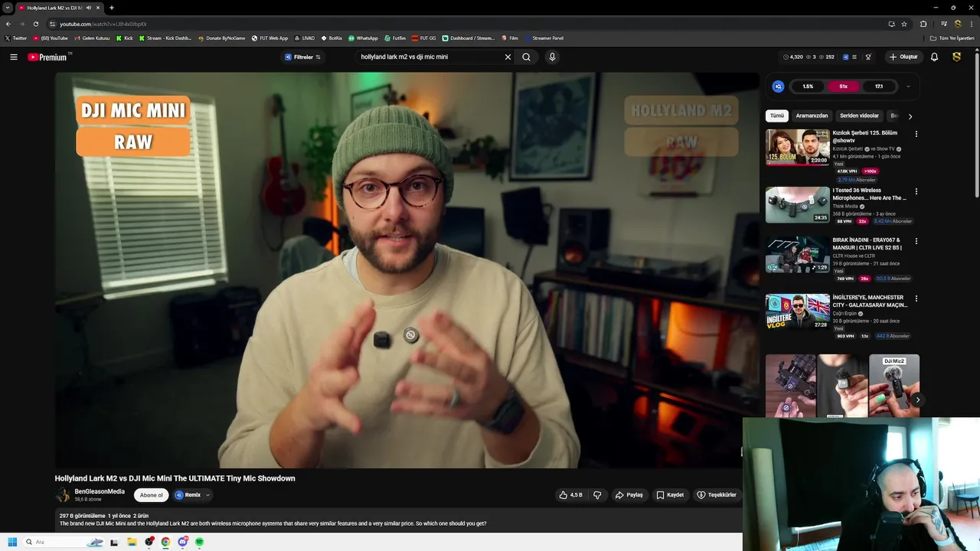Viewport: 980px width, 551px height.
Task: Click the Teşekkürler thanks button
Action: [x=716, y=495]
